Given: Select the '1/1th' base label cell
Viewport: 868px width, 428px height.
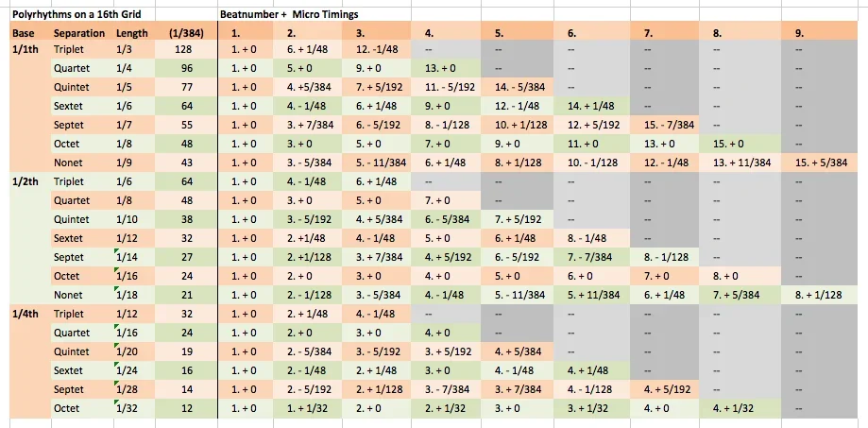Looking at the screenshot, I should (x=25, y=50).
